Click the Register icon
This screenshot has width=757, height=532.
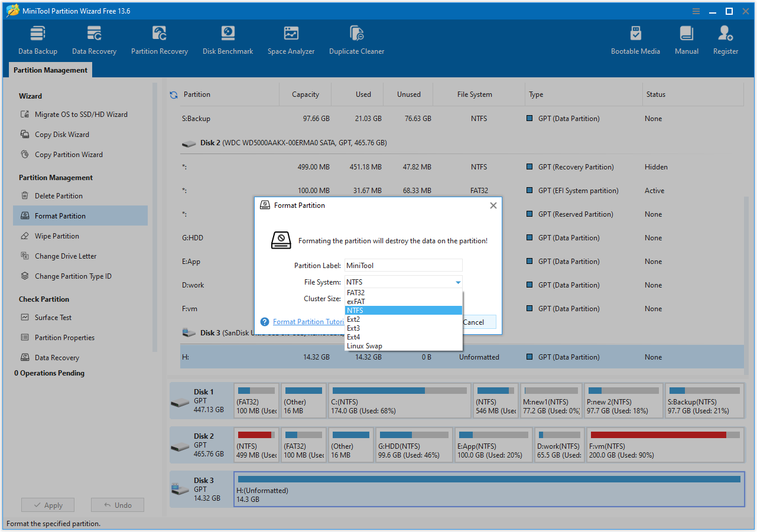(x=726, y=33)
